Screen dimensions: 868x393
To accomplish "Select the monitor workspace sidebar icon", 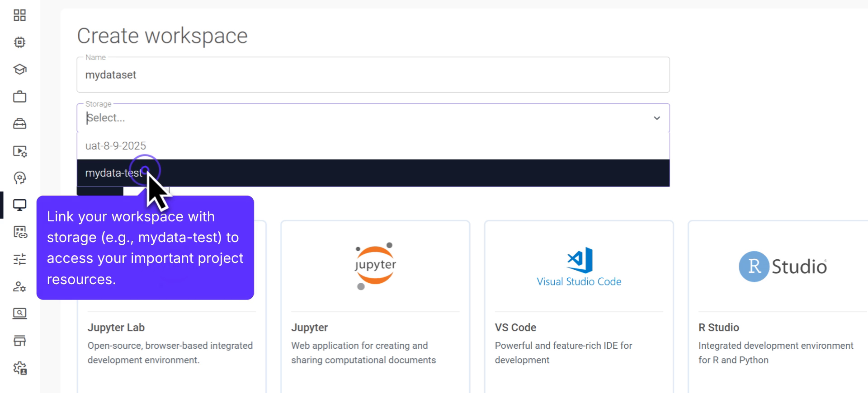I will pyautogui.click(x=19, y=205).
